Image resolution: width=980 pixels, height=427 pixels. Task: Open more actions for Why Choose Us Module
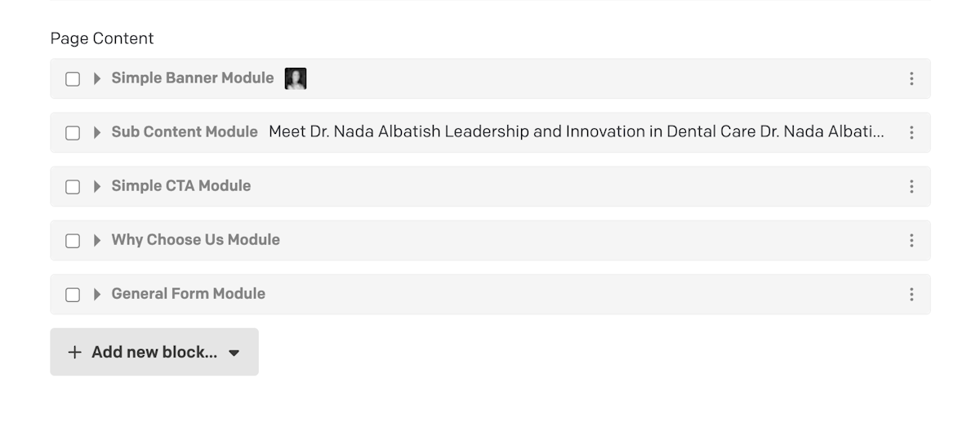coord(911,240)
